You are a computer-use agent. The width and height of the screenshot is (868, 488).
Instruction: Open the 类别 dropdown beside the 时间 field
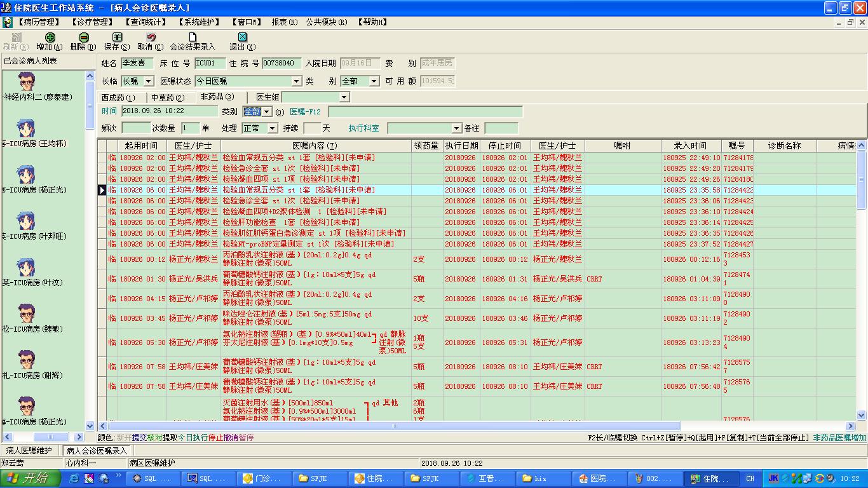coord(267,112)
